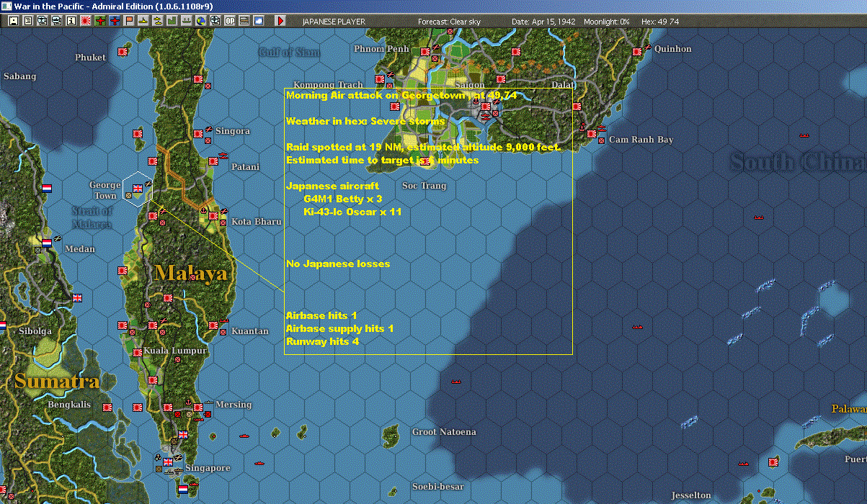
Task: Click the 'JAPANESE PLAYER' status label
Action: pos(334,22)
